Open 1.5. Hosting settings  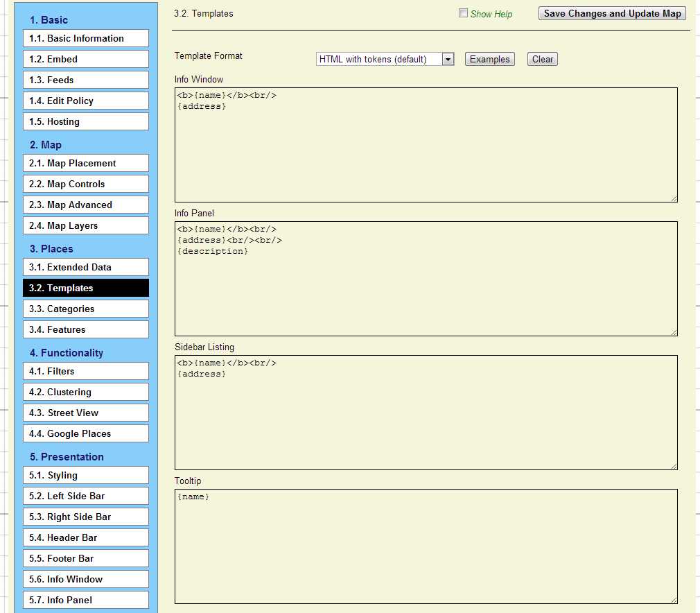tap(86, 121)
